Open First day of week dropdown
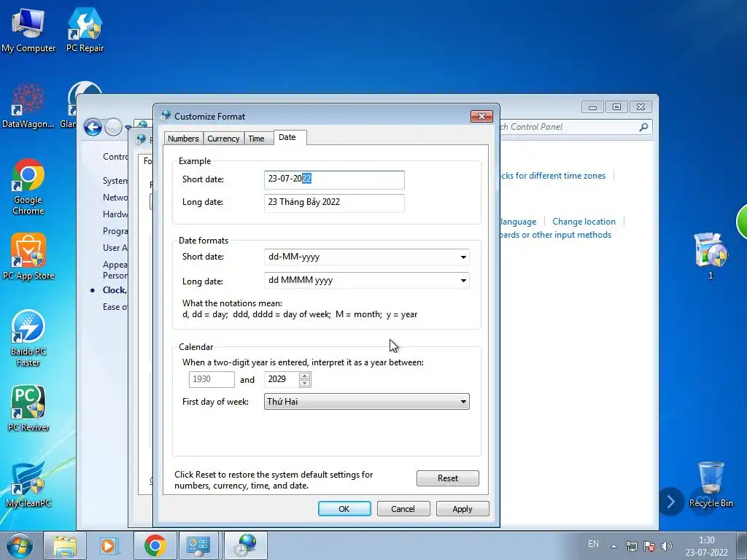 [367, 402]
